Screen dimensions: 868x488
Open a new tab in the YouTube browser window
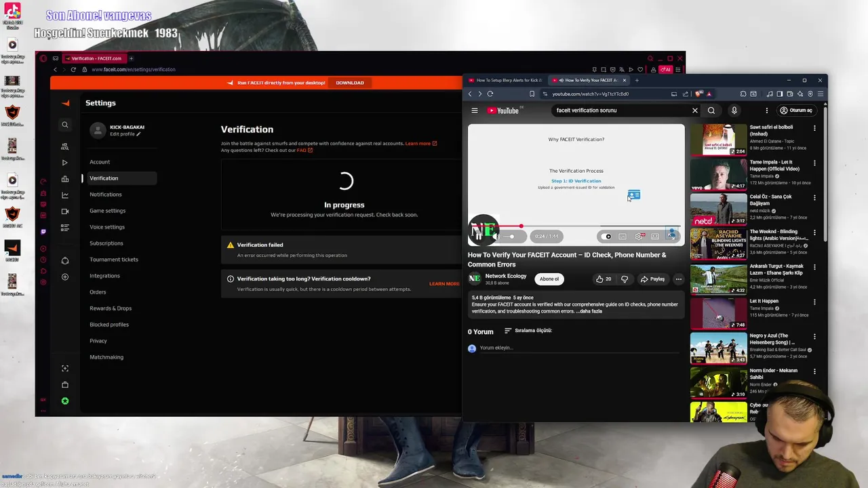(637, 80)
